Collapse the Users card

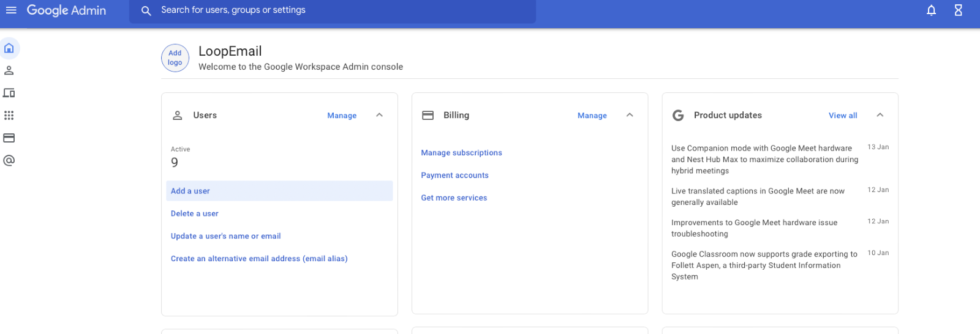click(x=379, y=115)
